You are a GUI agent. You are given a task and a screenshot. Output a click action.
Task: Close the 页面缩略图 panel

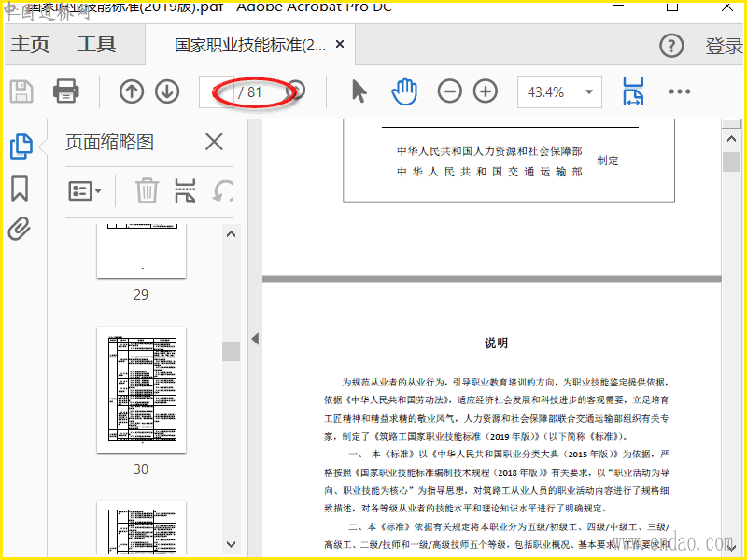click(215, 142)
